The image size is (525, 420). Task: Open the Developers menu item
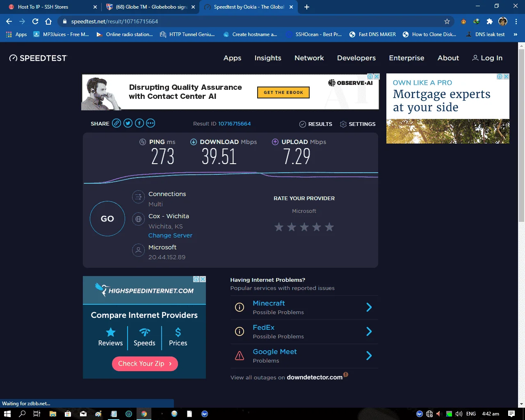(356, 58)
